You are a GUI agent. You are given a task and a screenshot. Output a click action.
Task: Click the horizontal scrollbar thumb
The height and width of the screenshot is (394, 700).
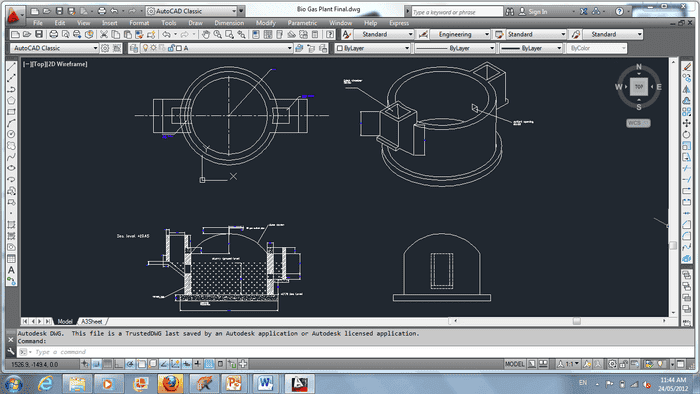(577, 321)
